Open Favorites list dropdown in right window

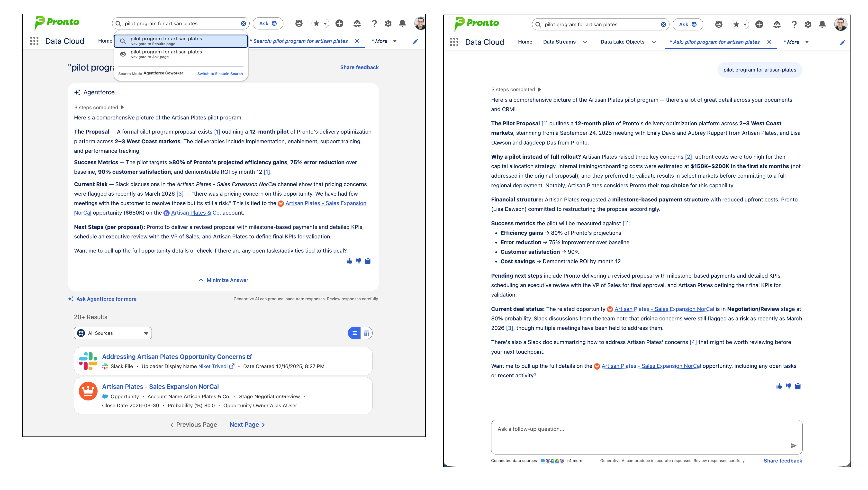745,25
